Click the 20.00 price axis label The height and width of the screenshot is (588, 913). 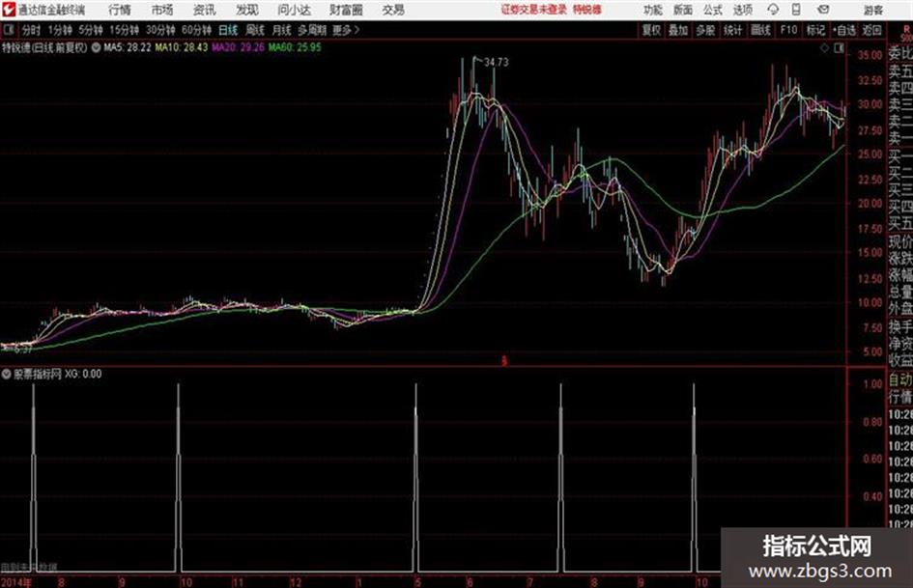pyautogui.click(x=870, y=203)
